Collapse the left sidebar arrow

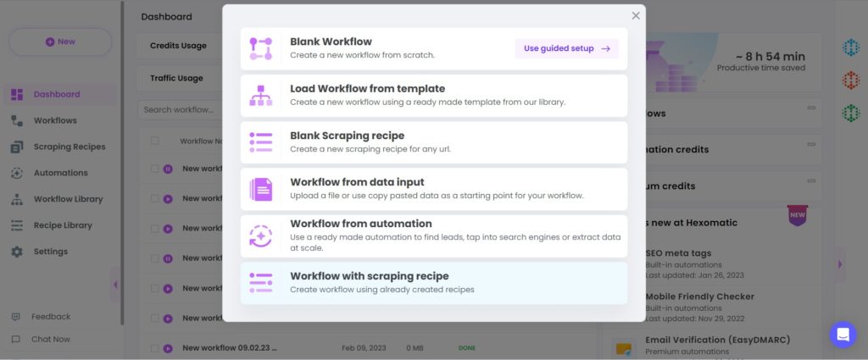(x=115, y=285)
